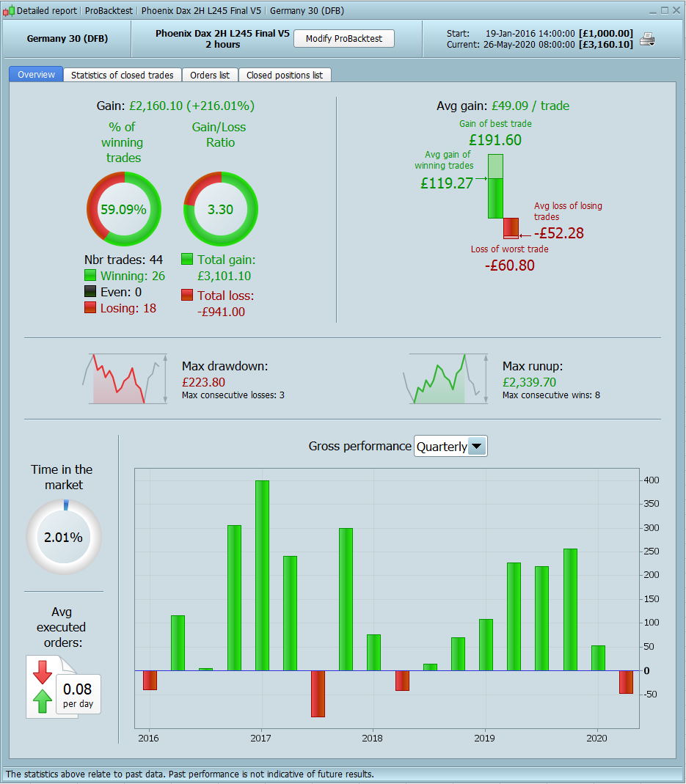The image size is (686, 784).
Task: Click the red bar at start of 2016
Action: tap(150, 680)
